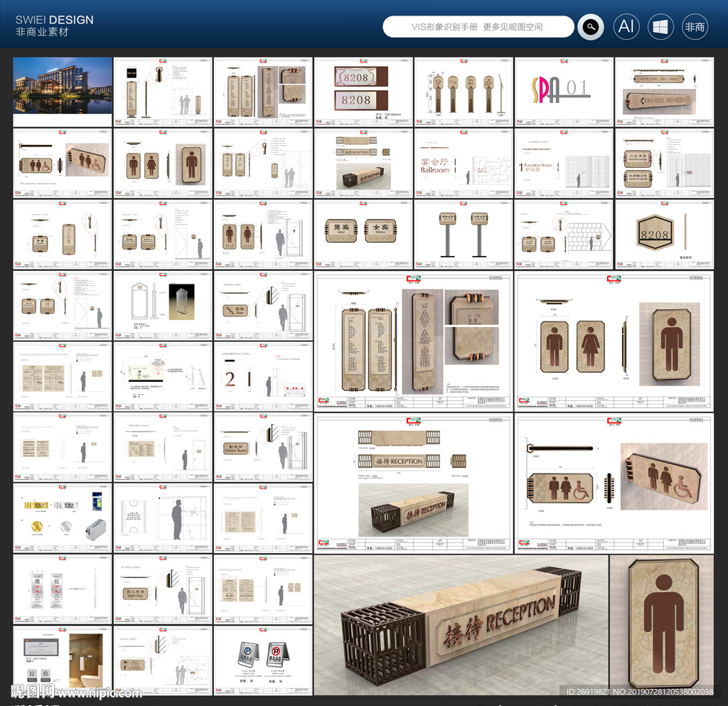Open the large floor directory design sheet
This screenshot has height=706, width=728.
tap(414, 341)
